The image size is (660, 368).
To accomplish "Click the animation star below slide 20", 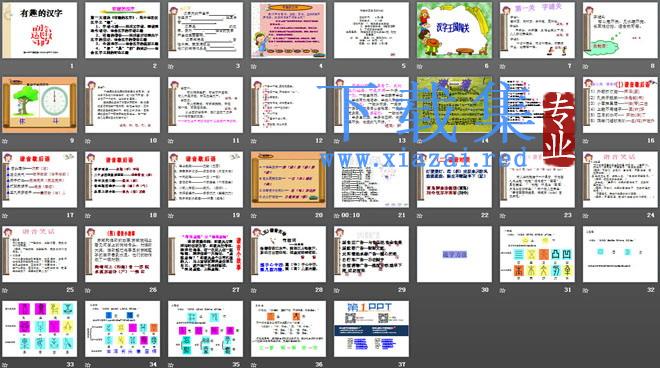I will tap(254, 216).
